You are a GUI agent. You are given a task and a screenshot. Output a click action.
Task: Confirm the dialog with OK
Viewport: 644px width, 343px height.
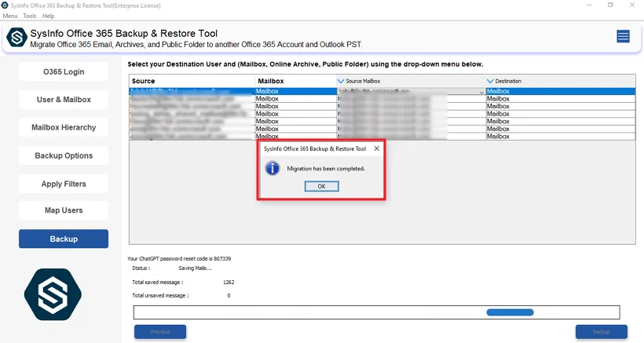pyautogui.click(x=321, y=186)
